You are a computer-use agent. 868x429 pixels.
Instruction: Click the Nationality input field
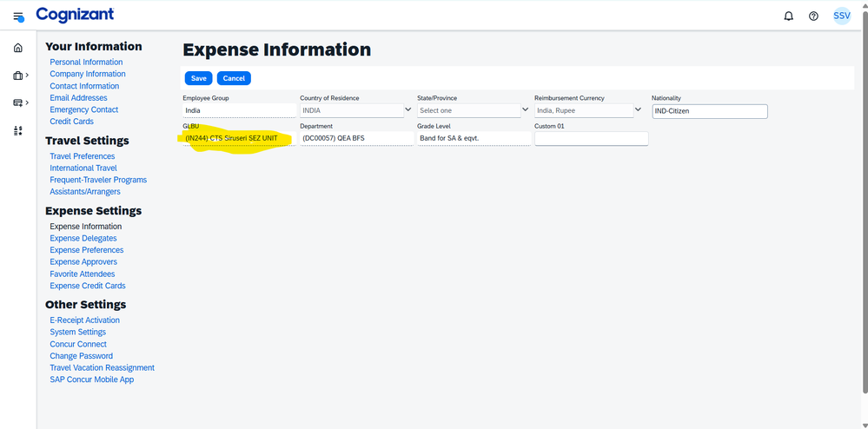pos(710,110)
